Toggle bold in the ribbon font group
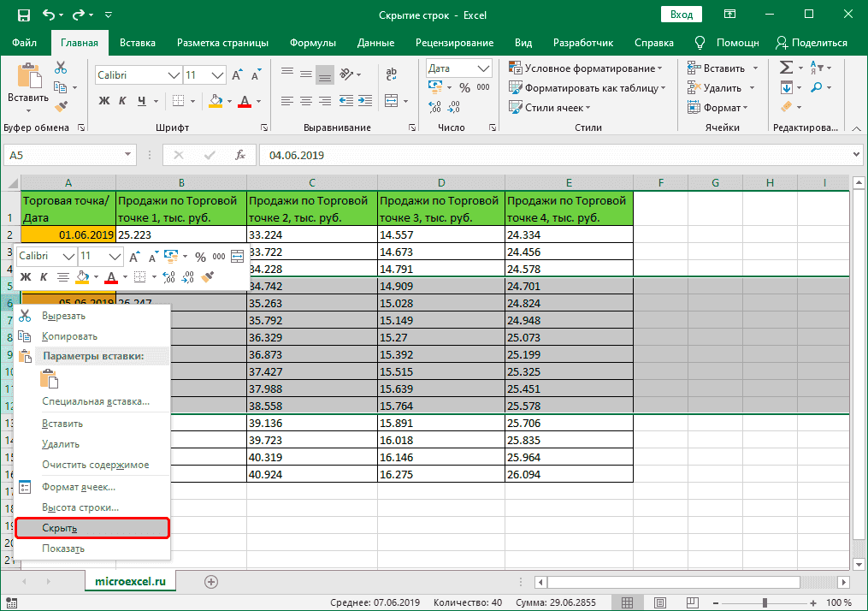Viewport: 868px width, 611px height. [104, 101]
